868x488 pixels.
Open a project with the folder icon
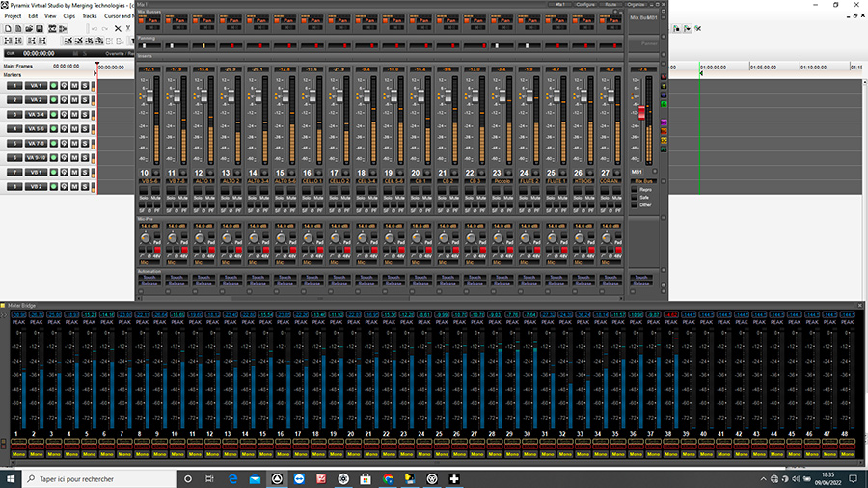29,29
